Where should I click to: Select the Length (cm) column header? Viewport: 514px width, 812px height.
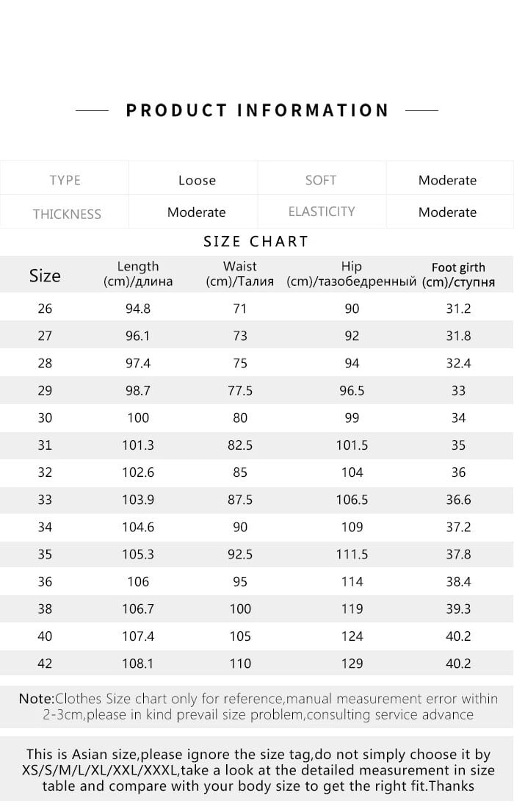pyautogui.click(x=137, y=274)
